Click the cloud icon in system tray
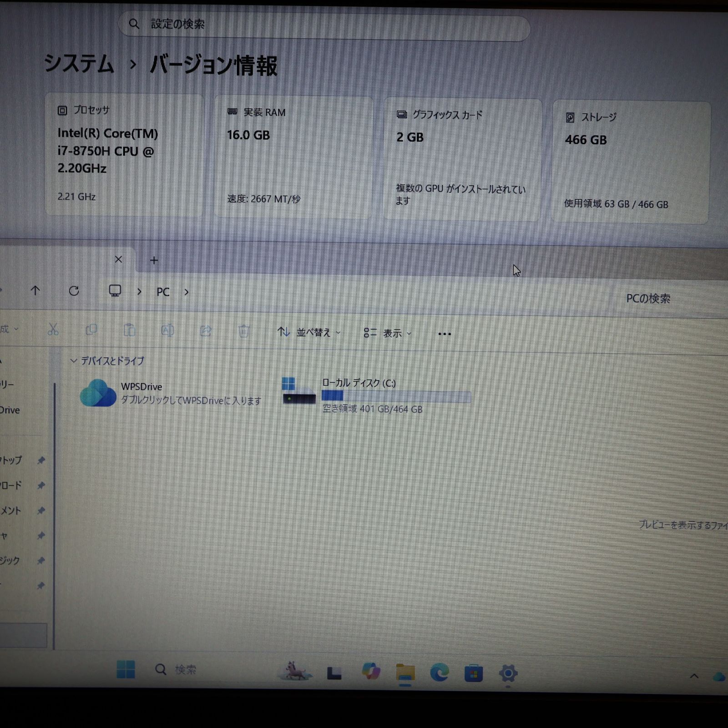The height and width of the screenshot is (728, 728). click(x=720, y=677)
